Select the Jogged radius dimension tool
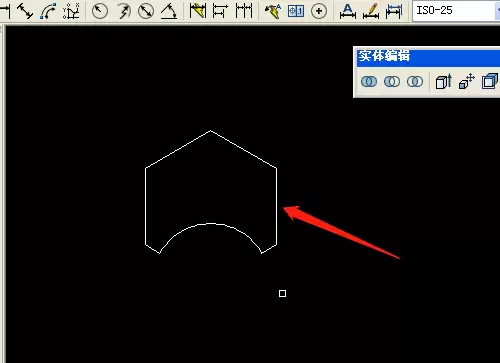500x363 pixels. point(123,11)
